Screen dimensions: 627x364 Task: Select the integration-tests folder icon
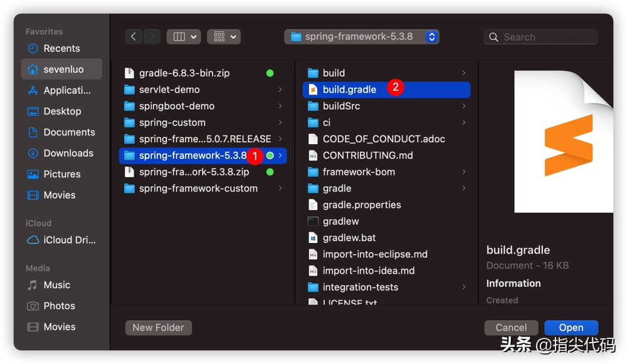point(313,288)
